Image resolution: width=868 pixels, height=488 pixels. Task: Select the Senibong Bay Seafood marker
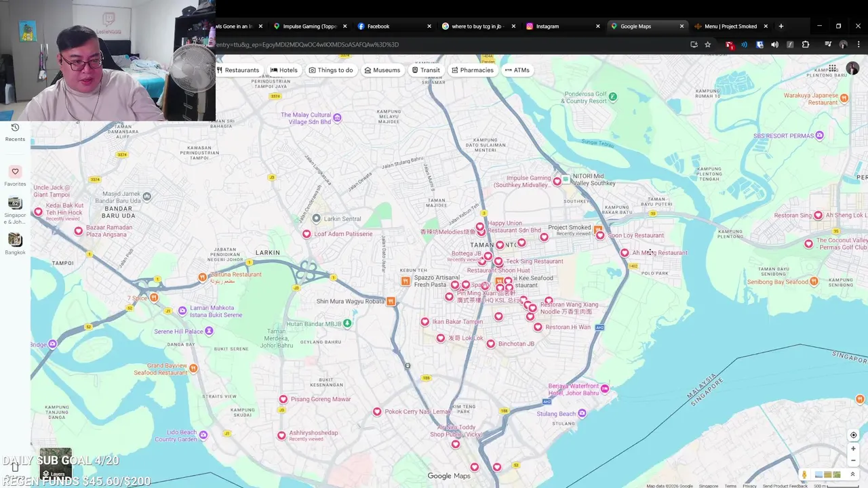click(x=814, y=282)
